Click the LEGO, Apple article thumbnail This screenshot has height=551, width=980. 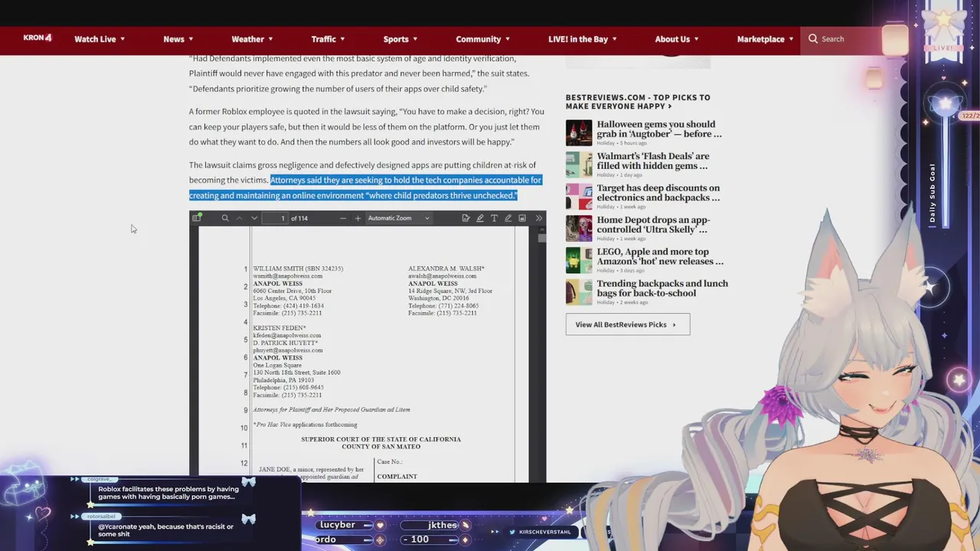point(579,260)
